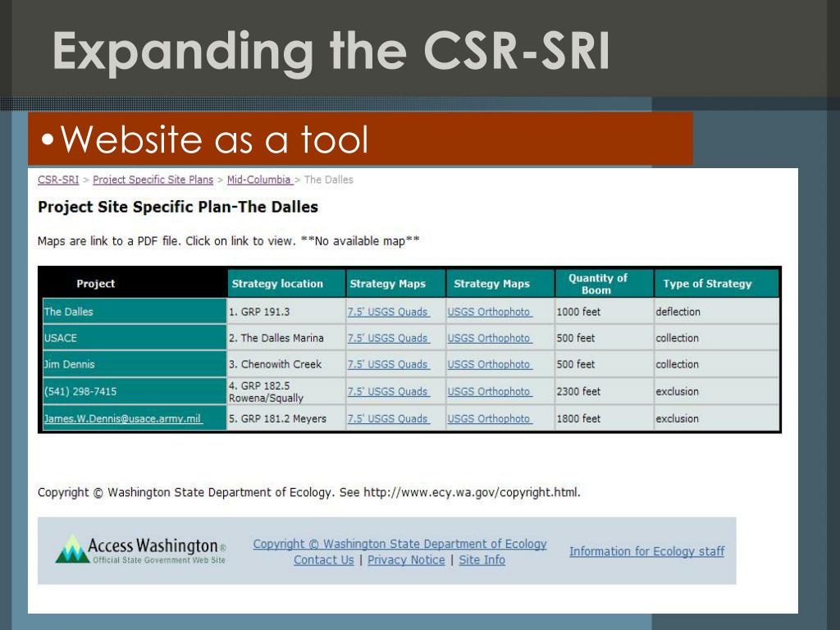Screen dimensions: 840x630
Task: Select 'The Dalles' project cell
Action: (135, 311)
